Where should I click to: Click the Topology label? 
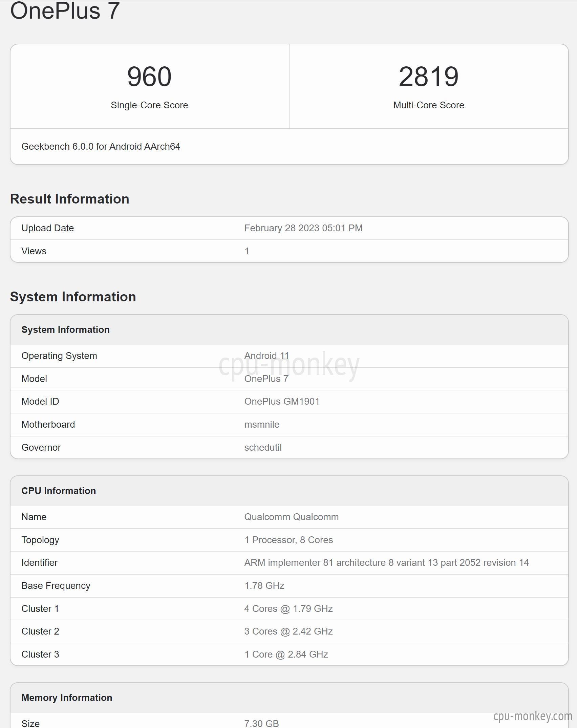point(40,540)
